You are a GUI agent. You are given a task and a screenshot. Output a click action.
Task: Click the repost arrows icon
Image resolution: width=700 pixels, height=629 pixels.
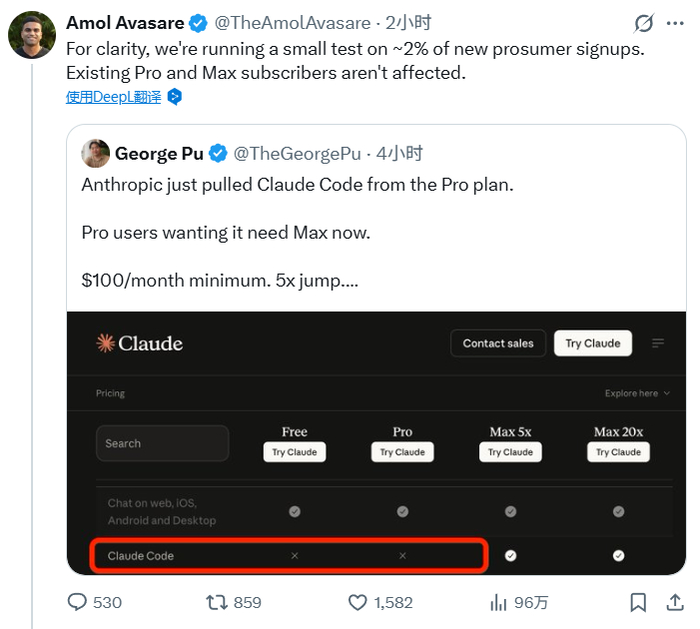[216, 602]
